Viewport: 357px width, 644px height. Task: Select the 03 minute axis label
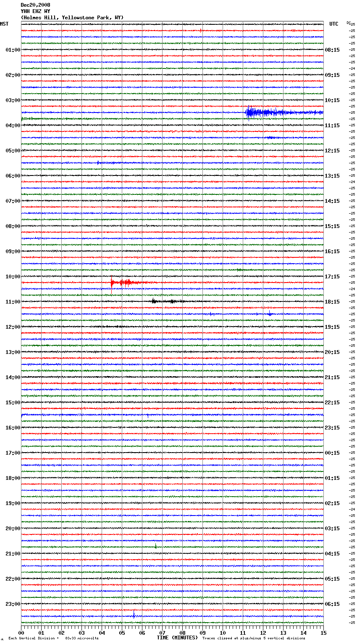tap(81, 633)
